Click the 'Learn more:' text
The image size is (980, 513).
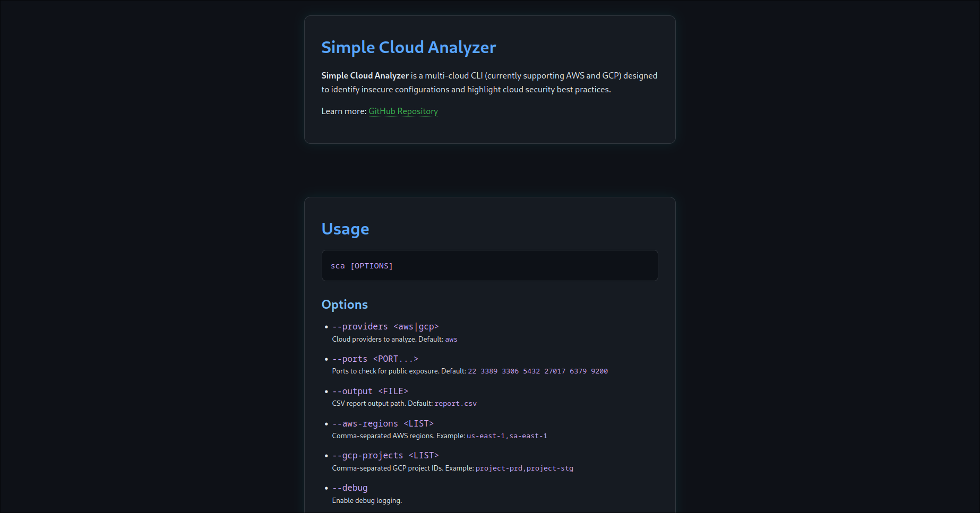[343, 111]
